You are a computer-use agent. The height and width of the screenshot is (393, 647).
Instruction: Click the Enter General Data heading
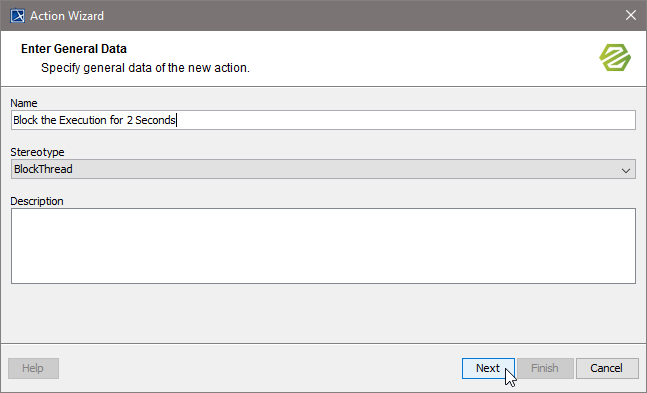(x=74, y=49)
